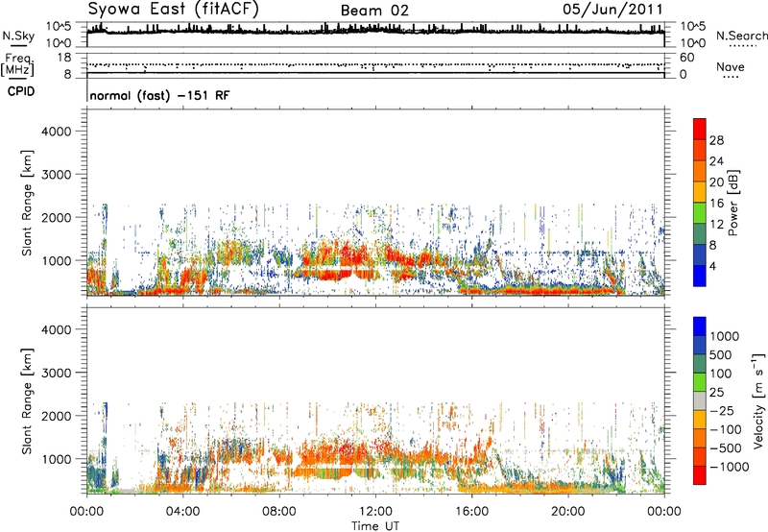Click the "Time UT" axis title
Viewport: 768px width, 532px height.
[375, 525]
